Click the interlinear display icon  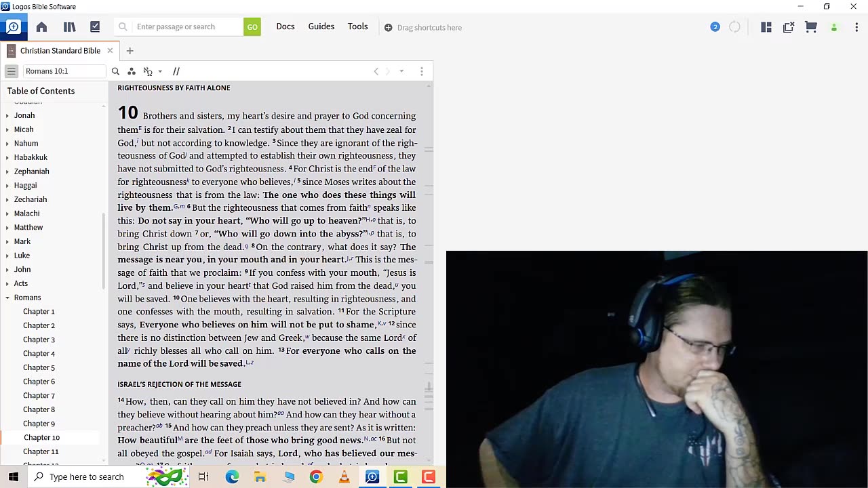point(148,71)
